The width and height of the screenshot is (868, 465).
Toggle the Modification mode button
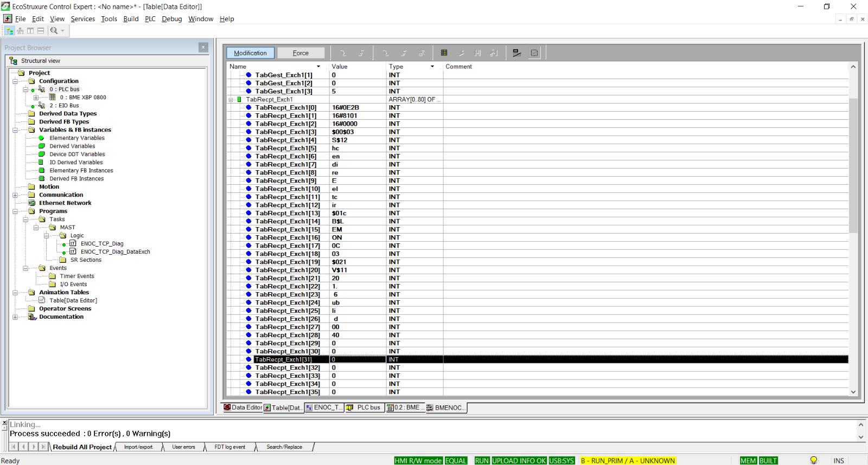point(250,53)
